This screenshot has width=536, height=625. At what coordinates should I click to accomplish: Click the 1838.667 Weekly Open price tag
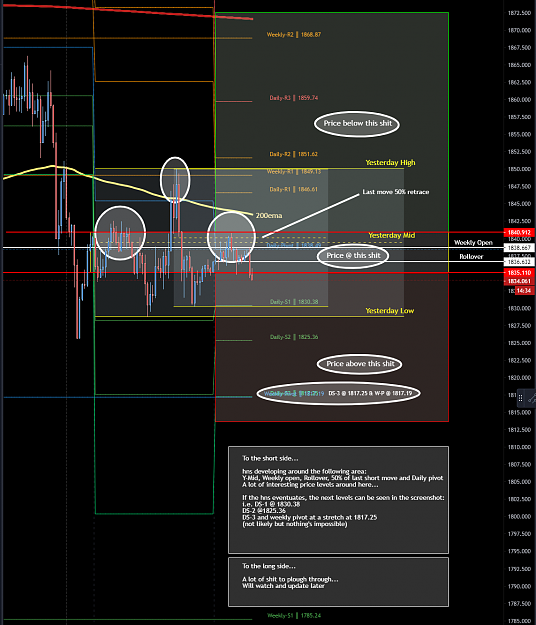pos(519,248)
